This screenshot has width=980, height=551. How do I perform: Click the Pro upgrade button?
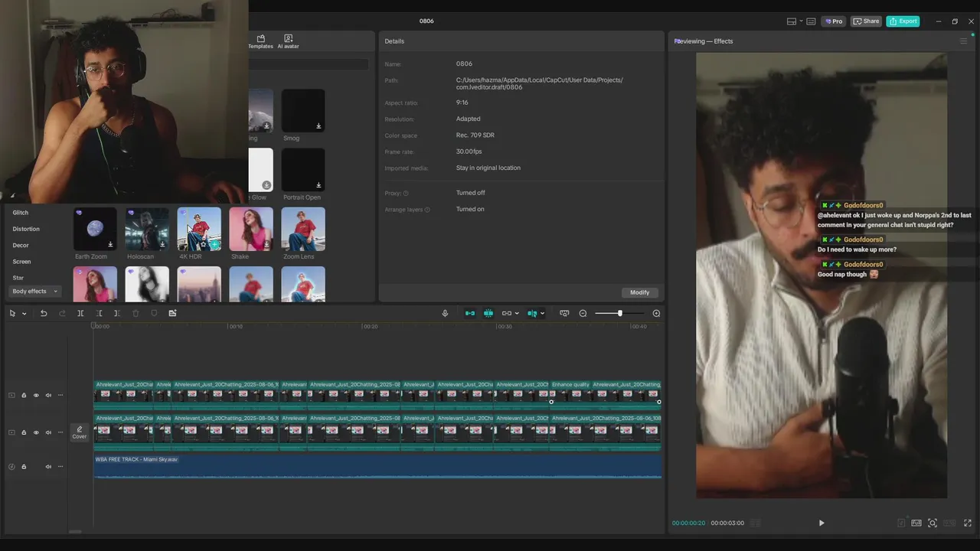[834, 21]
